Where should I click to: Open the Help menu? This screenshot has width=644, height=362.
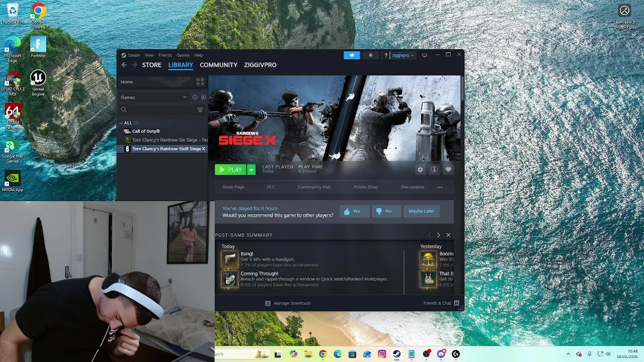(x=199, y=55)
